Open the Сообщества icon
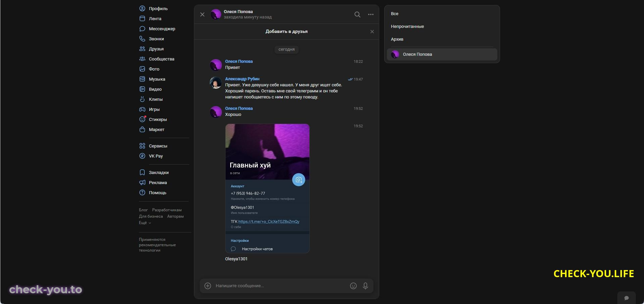The height and width of the screenshot is (304, 644). tap(142, 59)
